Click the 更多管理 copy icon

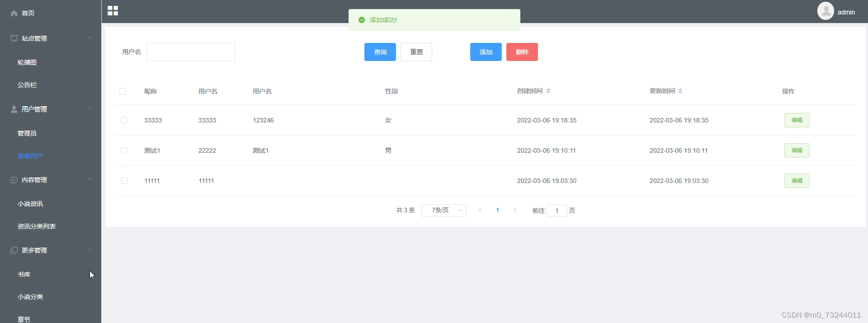pos(14,250)
